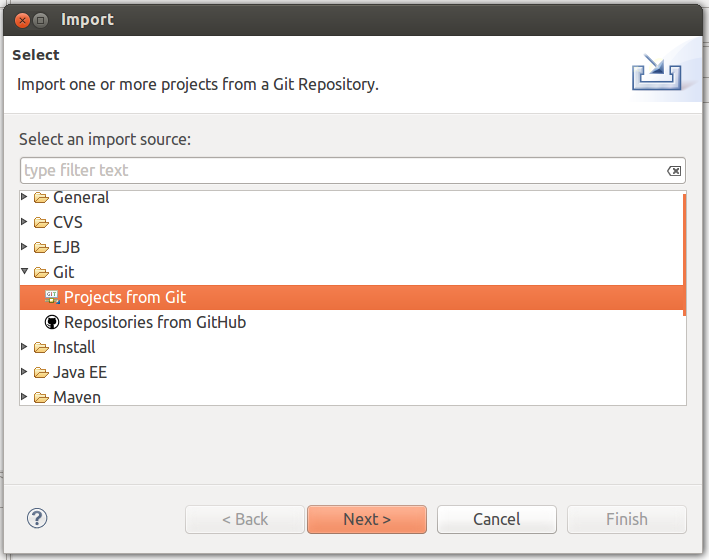
Task: Open the help question mark icon
Action: (x=37, y=518)
